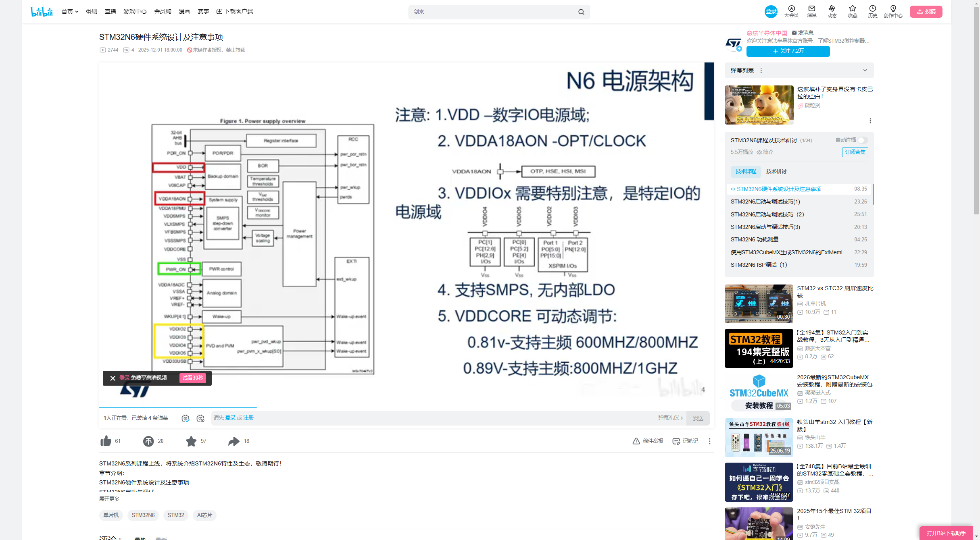Open STM32CubeMX 安装教程 thumbnail

point(759,393)
